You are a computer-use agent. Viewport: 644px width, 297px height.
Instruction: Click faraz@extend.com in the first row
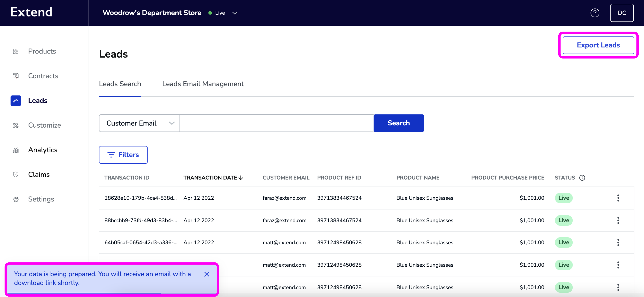point(284,198)
